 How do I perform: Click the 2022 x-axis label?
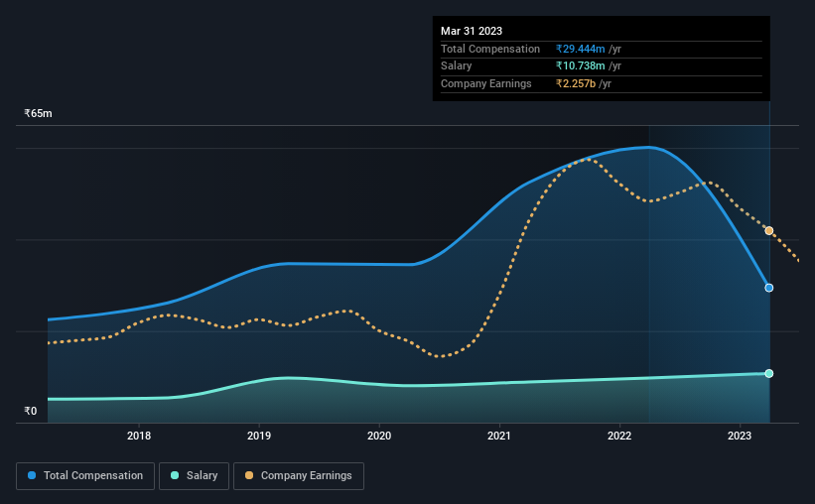coord(619,436)
